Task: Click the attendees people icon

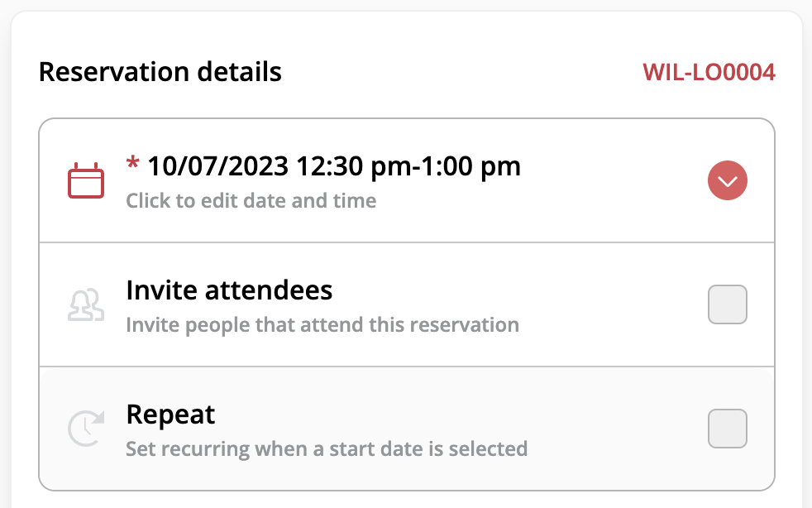Action: [86, 304]
